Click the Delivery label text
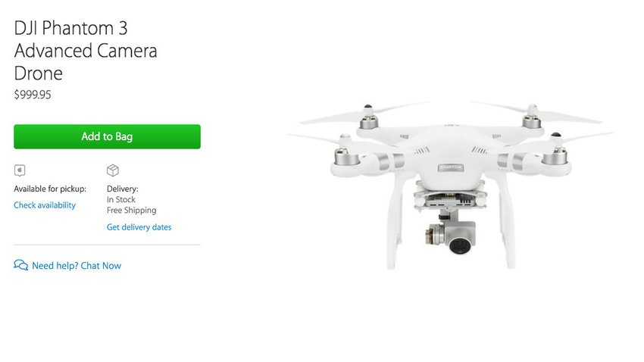Screen dimensions: 644x362 (123, 189)
